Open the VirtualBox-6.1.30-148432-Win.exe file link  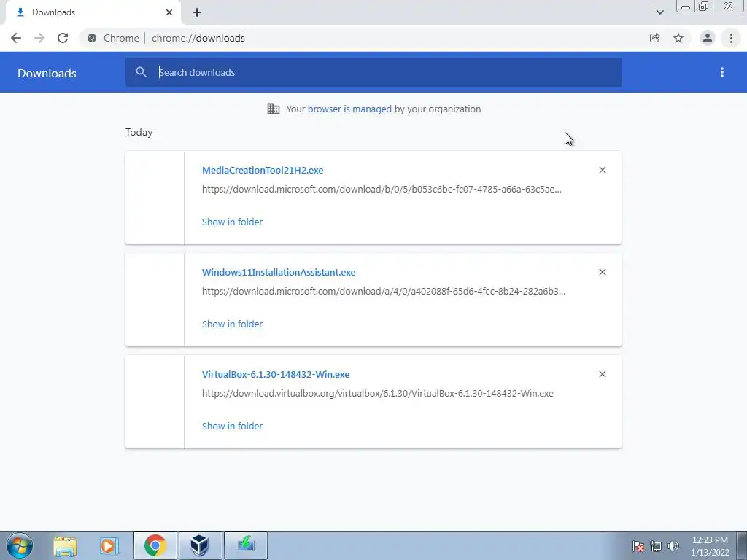pyautogui.click(x=276, y=374)
